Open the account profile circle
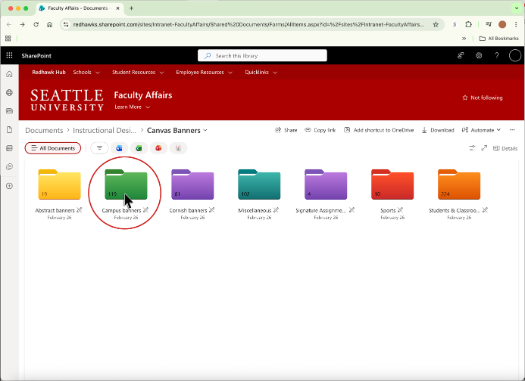 pyautogui.click(x=515, y=56)
